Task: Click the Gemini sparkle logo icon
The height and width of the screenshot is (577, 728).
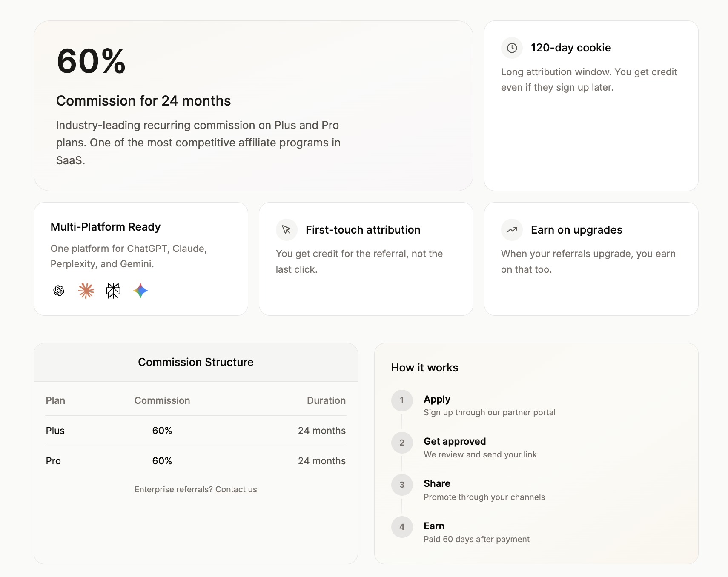Action: pyautogui.click(x=140, y=291)
